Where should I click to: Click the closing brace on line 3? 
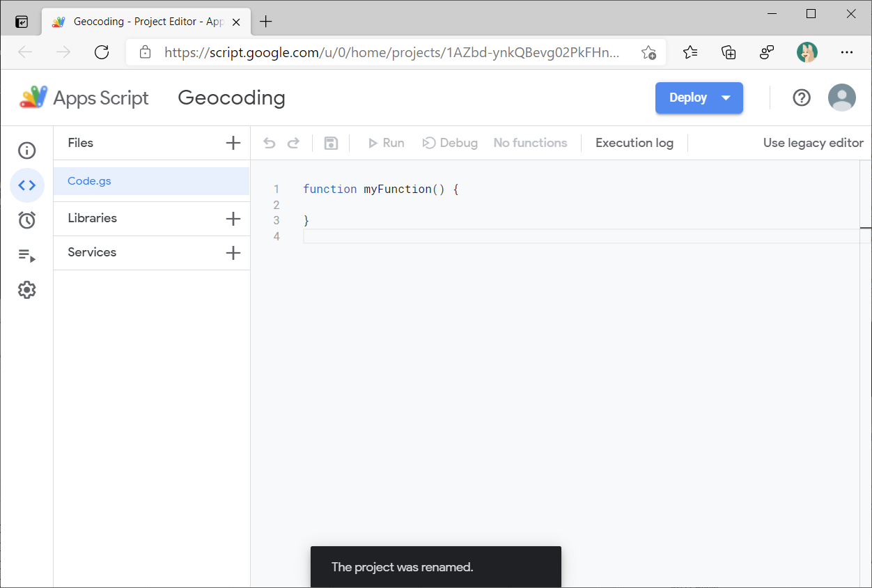pos(306,221)
